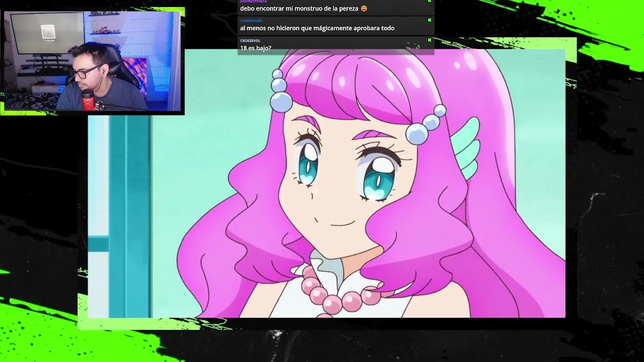
Task: Click the heart-eyes emoji after 'pereza'
Action: point(364,9)
